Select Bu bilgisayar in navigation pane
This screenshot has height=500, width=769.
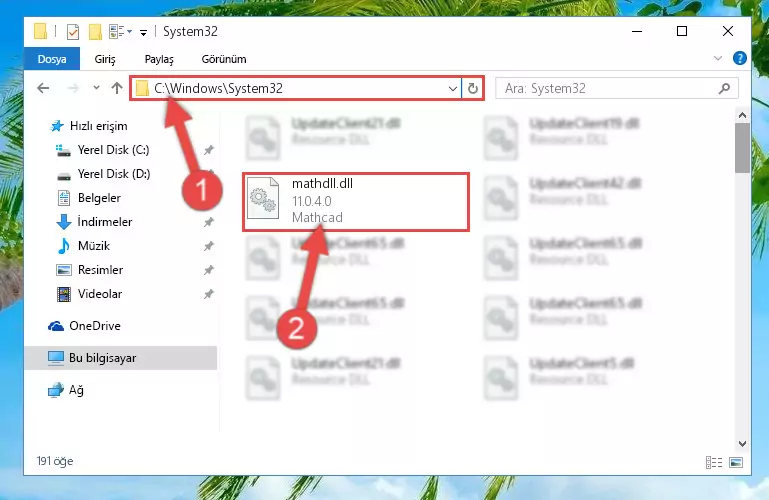(121, 358)
